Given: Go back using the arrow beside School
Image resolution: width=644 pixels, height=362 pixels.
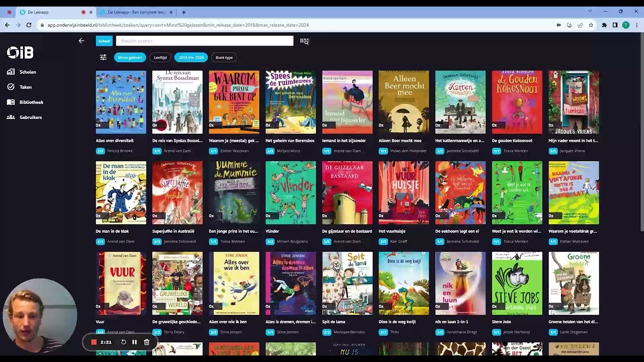Looking at the screenshot, I should click(x=82, y=41).
